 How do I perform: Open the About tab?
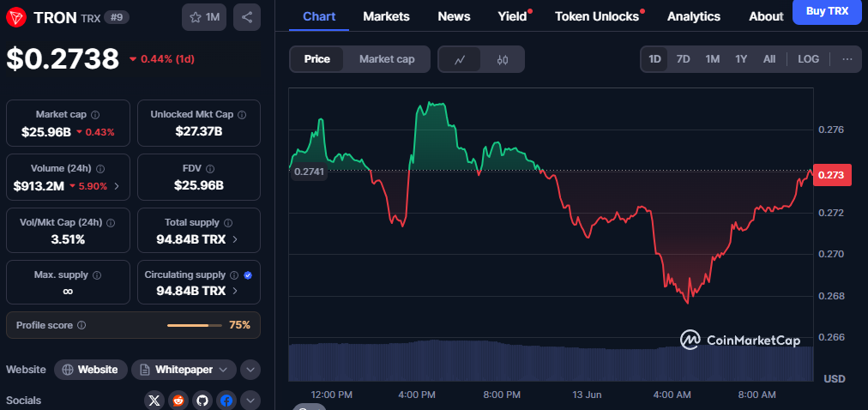(x=766, y=16)
